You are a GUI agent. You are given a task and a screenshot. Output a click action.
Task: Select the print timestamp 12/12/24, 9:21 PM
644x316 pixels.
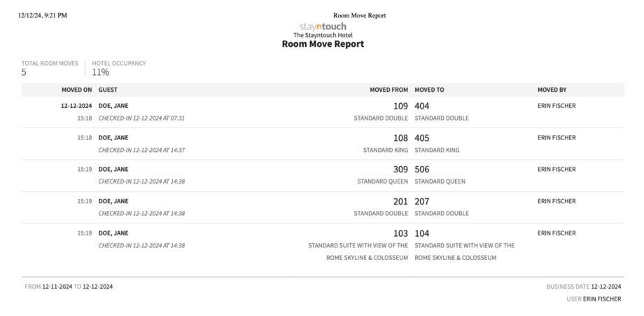point(42,15)
